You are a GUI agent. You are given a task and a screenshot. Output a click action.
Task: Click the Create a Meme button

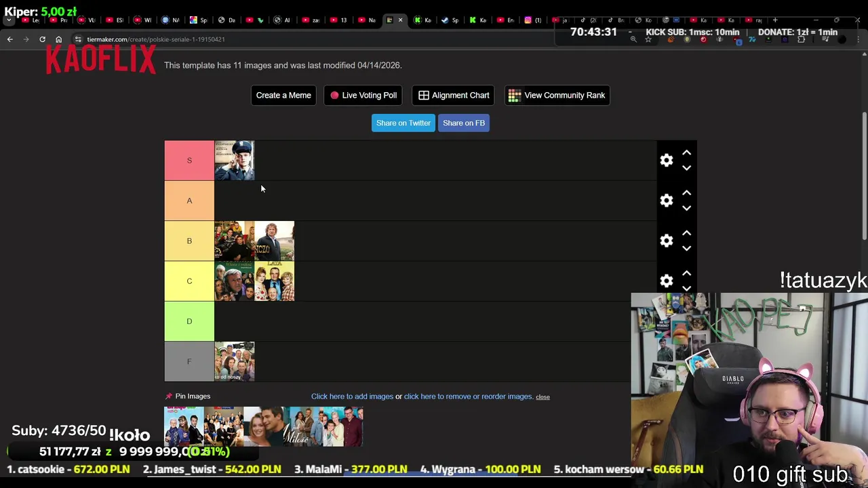[x=283, y=96]
